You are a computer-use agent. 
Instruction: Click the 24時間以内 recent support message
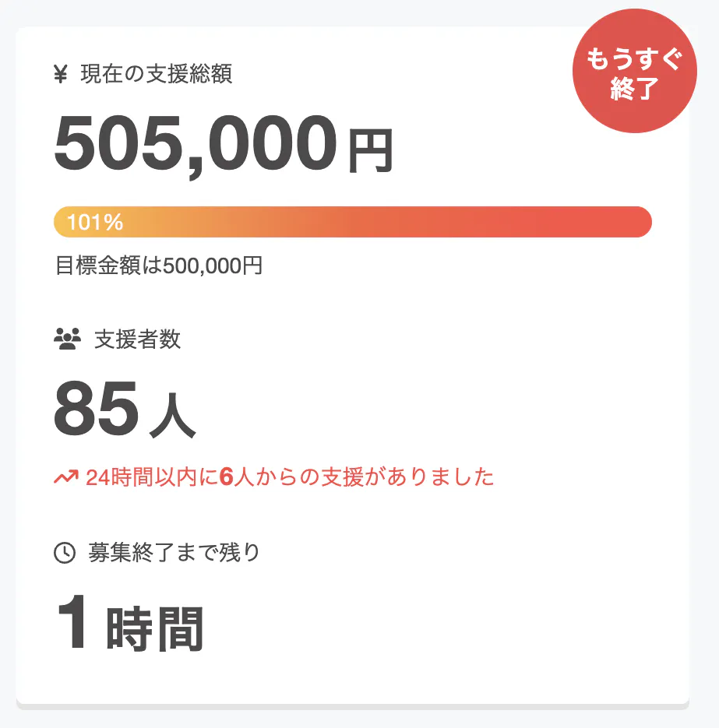point(290,477)
